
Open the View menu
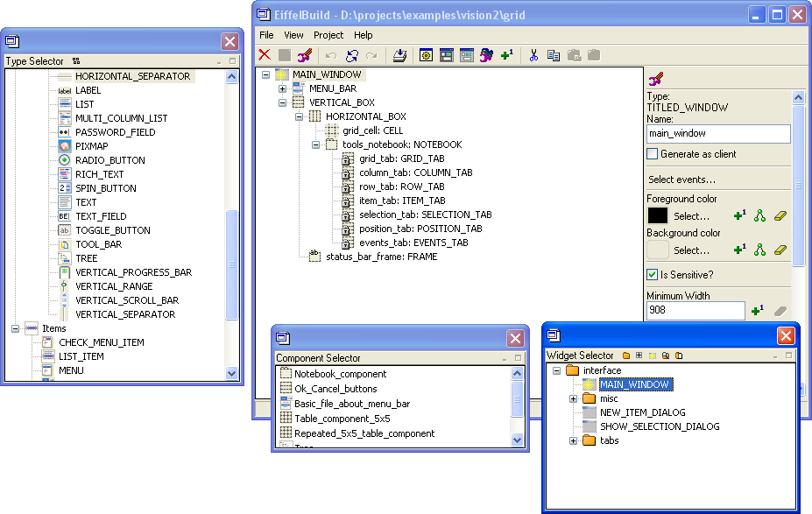point(293,35)
